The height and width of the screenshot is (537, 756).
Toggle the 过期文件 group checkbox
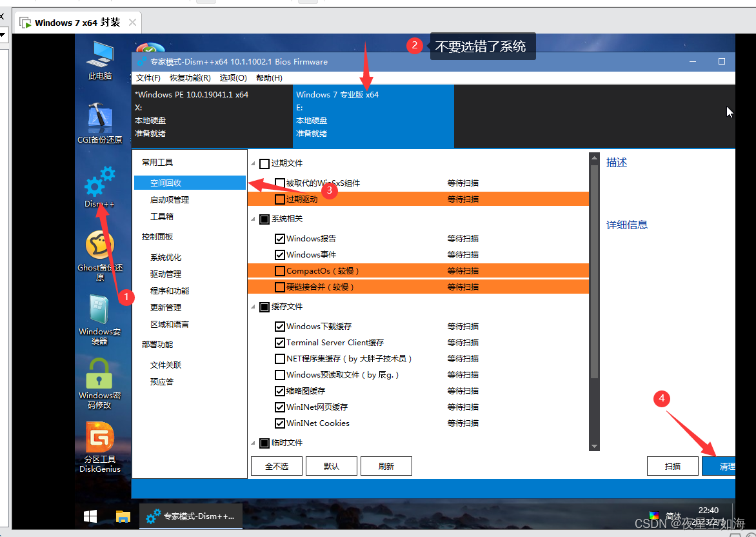pos(264,163)
